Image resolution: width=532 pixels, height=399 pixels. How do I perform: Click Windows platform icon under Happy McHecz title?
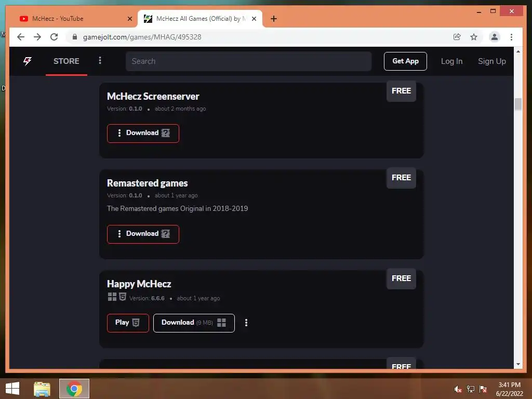(x=112, y=297)
